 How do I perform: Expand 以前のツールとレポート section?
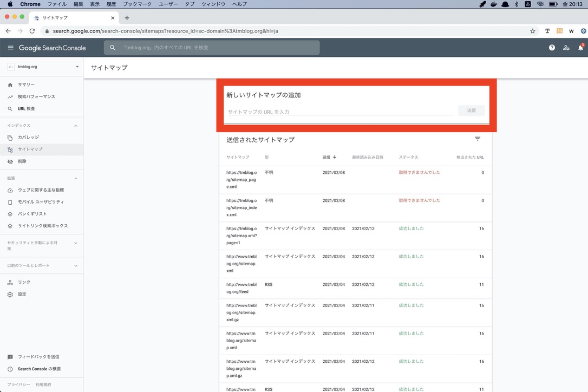pyautogui.click(x=76, y=266)
